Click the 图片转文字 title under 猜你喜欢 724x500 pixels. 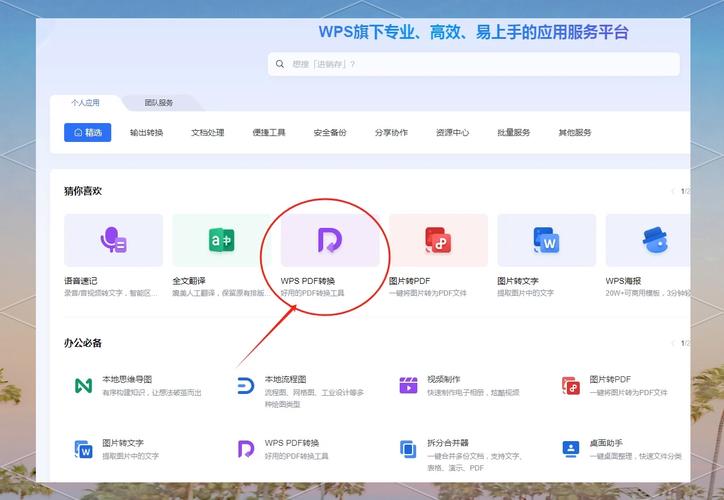click(518, 281)
